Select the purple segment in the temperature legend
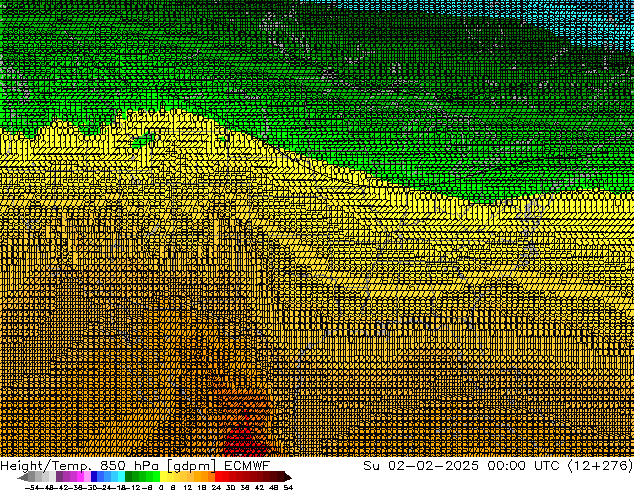 click(73, 477)
